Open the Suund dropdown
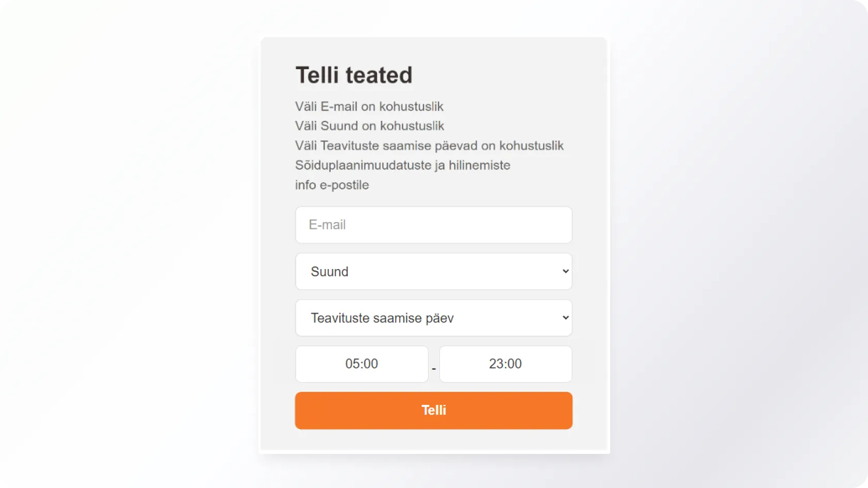 click(x=433, y=272)
